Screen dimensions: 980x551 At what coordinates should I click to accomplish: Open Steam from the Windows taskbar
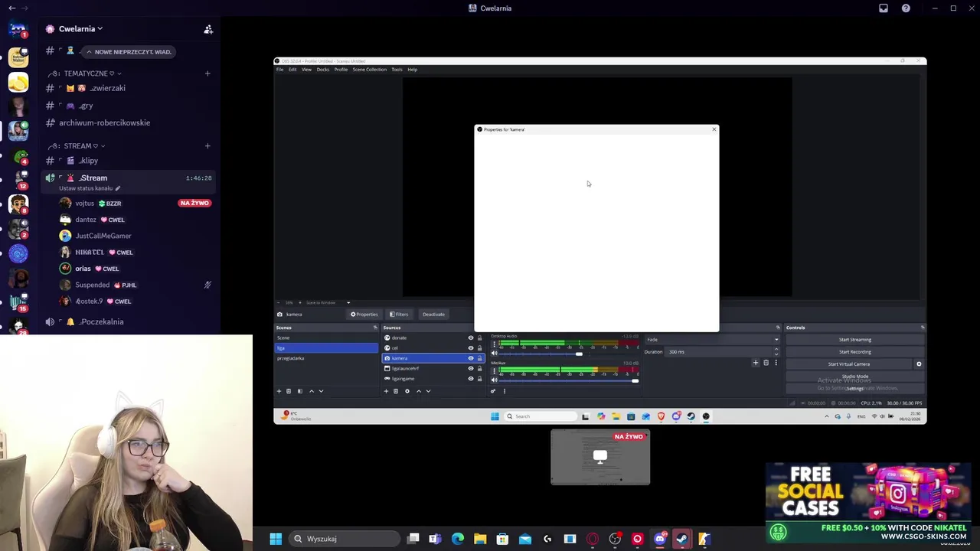682,539
